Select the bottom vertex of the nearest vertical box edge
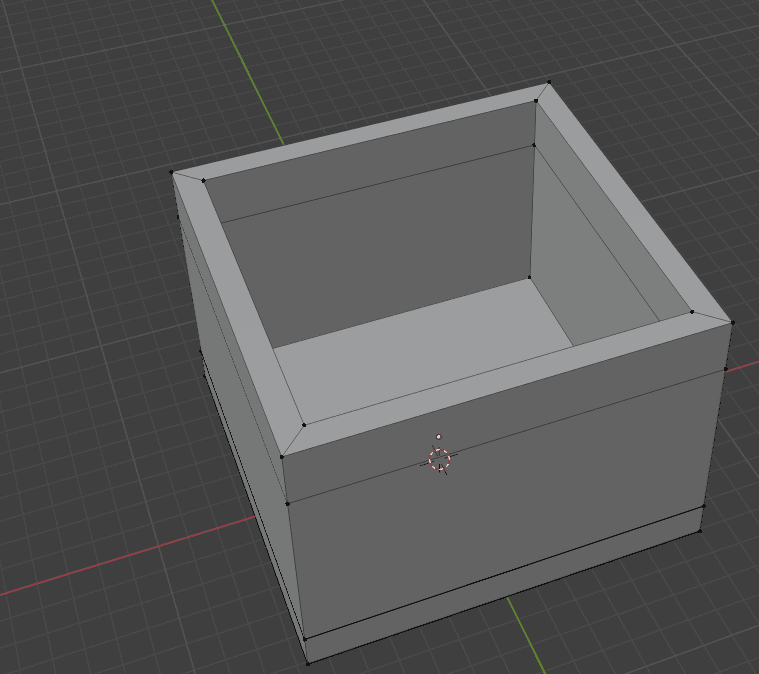Image resolution: width=759 pixels, height=674 pixels. point(308,663)
